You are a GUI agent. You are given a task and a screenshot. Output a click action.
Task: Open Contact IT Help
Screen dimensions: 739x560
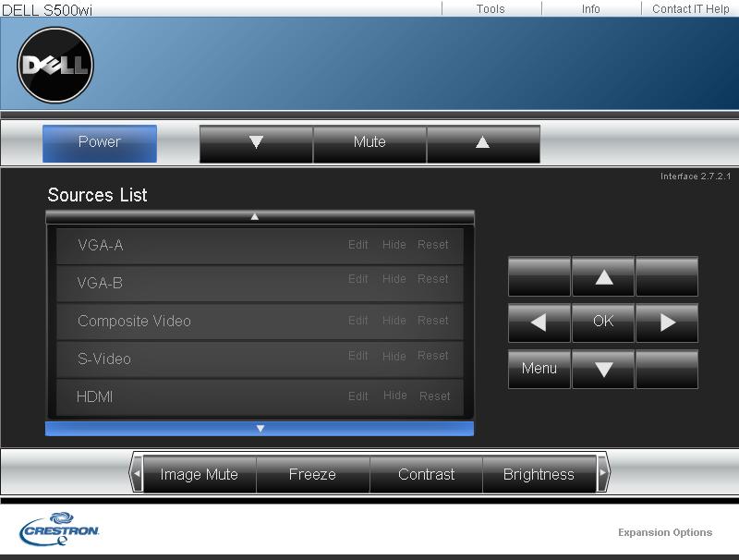point(690,9)
